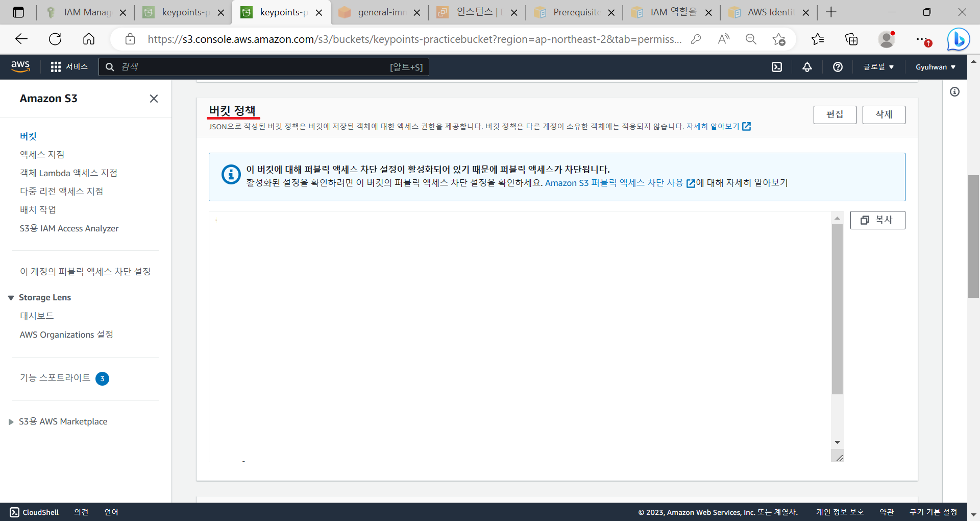Open AWS Organizations 설정 link
Screen dimensions: 980x521
(x=66, y=335)
